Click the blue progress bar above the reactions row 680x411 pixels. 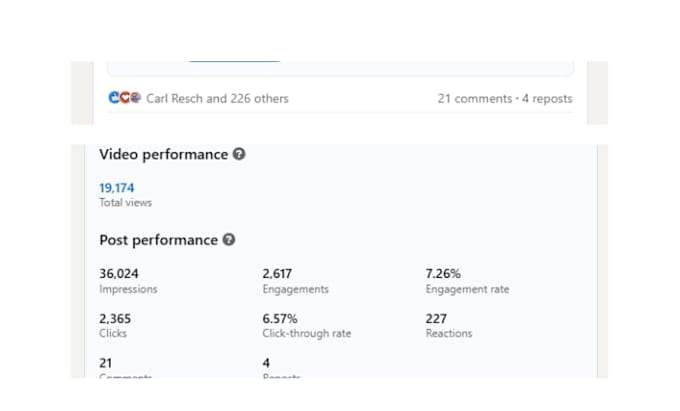pyautogui.click(x=234, y=62)
